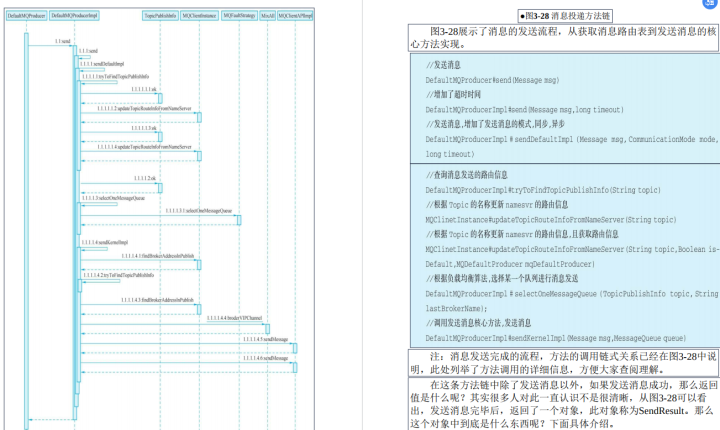Click code line ending 'Boolean is-'

tap(572, 249)
